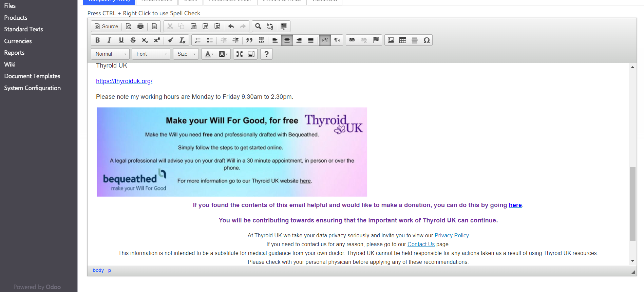Open the text color picker

209,54
